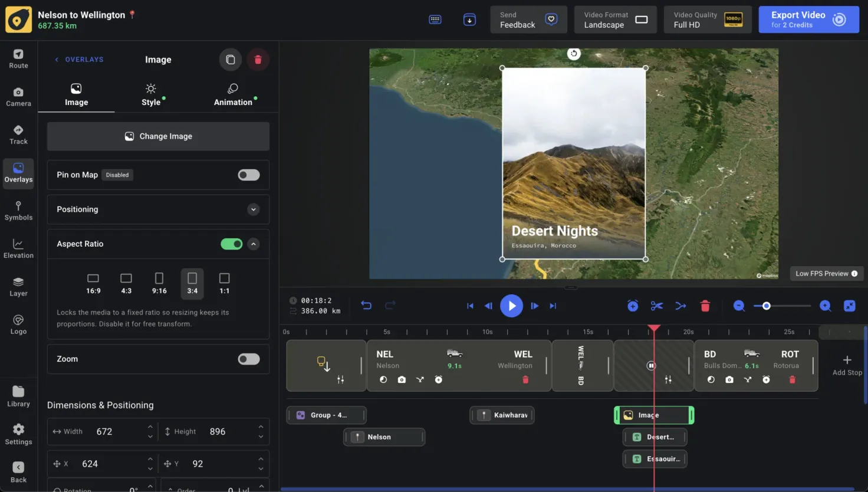Click the red playhead marker
868x492 pixels.
[654, 328]
